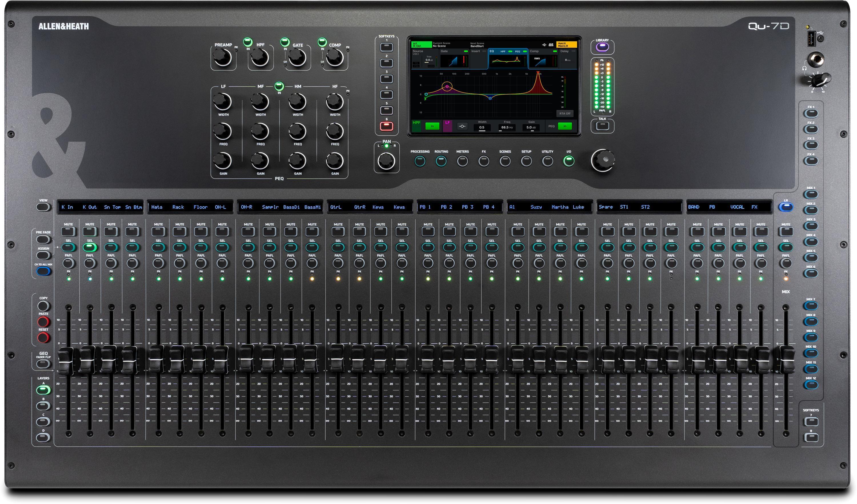The height and width of the screenshot is (504, 857).
Task: Tap the Gate transfer curve graphic
Action: [x=454, y=61]
